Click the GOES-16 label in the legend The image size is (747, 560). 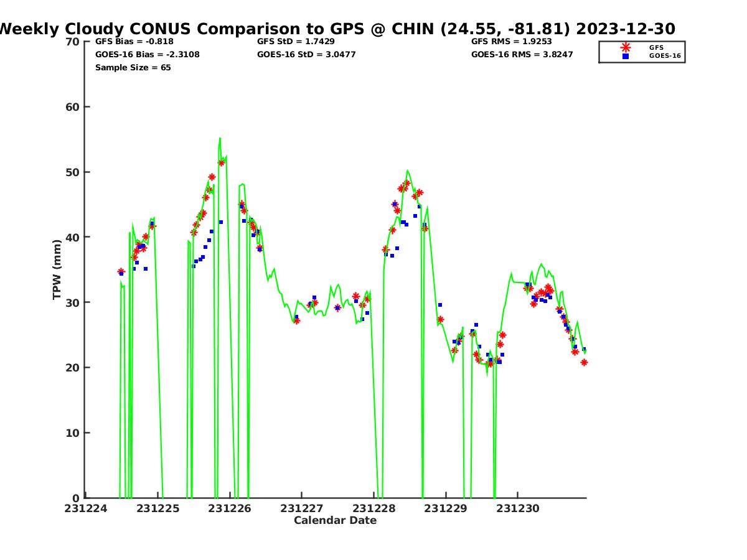pyautogui.click(x=665, y=56)
